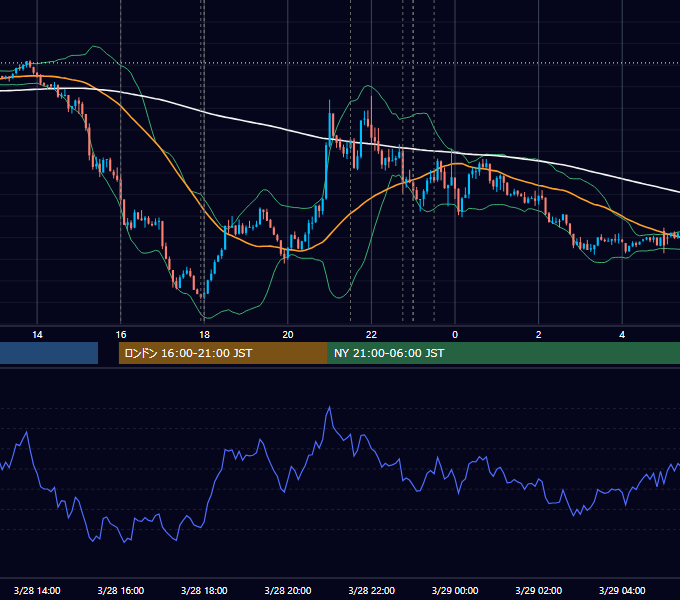Click the ロンドン 16:00-21:00 JST session bar
The image size is (680, 600).
[x=223, y=353]
